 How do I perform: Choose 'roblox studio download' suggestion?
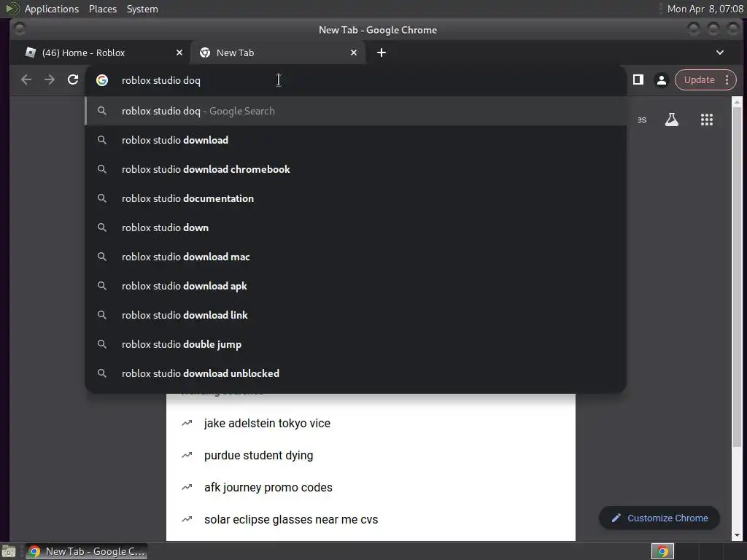[x=355, y=140]
